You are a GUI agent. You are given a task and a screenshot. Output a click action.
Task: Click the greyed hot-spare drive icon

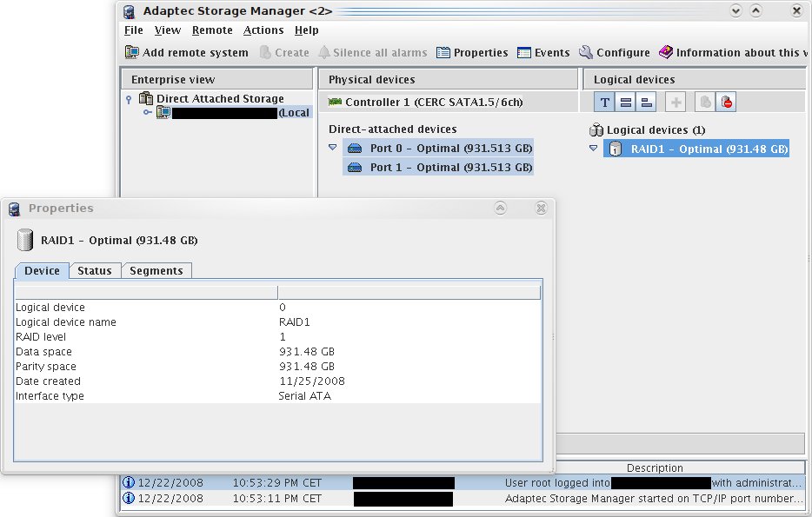point(705,103)
